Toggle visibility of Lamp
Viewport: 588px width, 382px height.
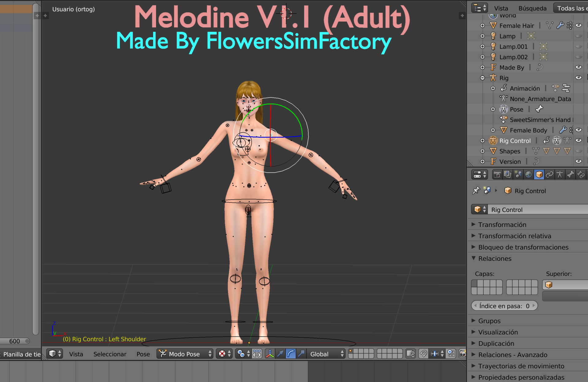point(579,36)
